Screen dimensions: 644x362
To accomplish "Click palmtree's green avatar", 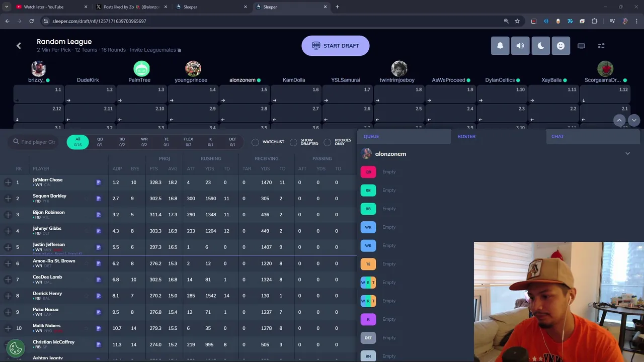I will tap(141, 69).
